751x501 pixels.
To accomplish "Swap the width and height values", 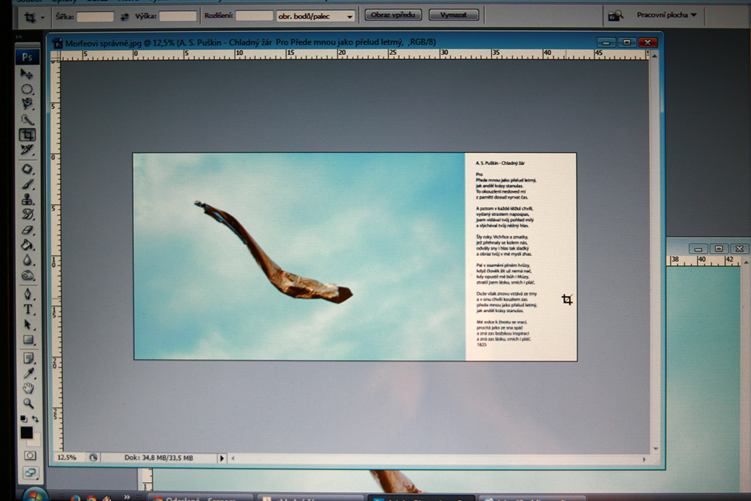I will [x=124, y=17].
